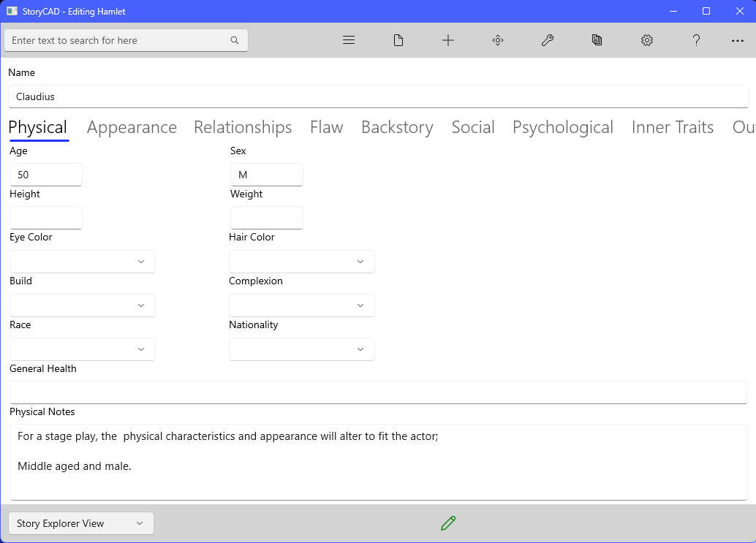Open the wrench Tools icon
This screenshot has height=543, width=756.
coord(547,40)
